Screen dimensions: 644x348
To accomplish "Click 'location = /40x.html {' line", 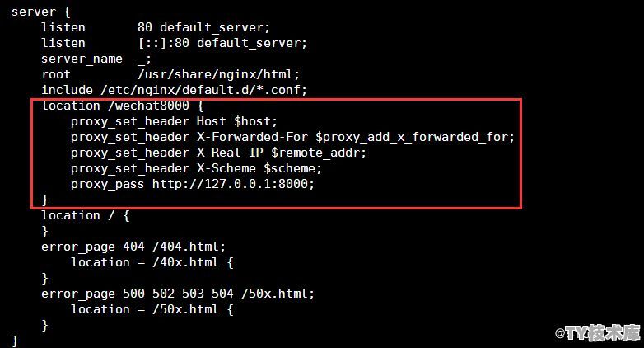I will (x=152, y=262).
